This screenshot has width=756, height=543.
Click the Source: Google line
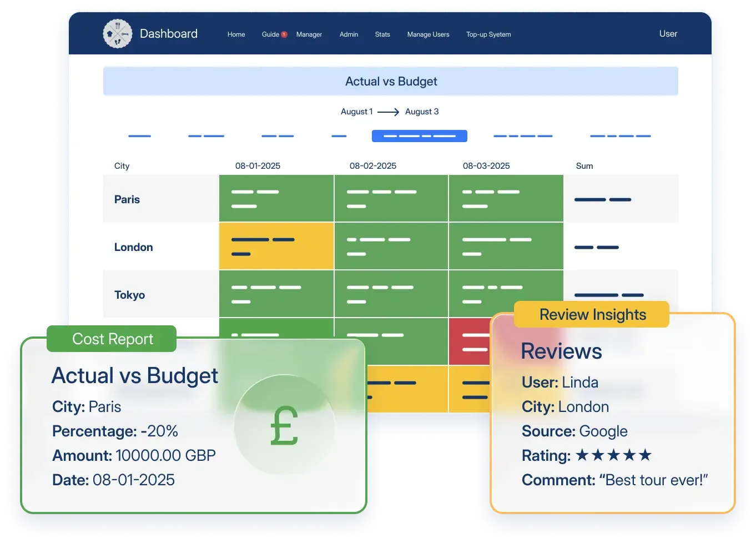click(574, 431)
